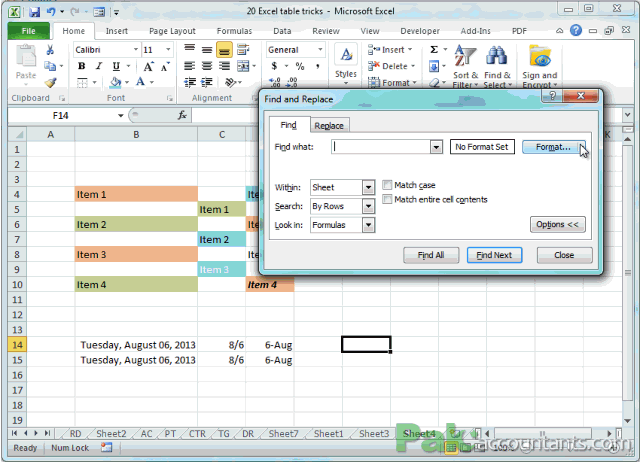Click the Wrap Text icon
Viewport: 640px width, 462px height.
[x=243, y=50]
